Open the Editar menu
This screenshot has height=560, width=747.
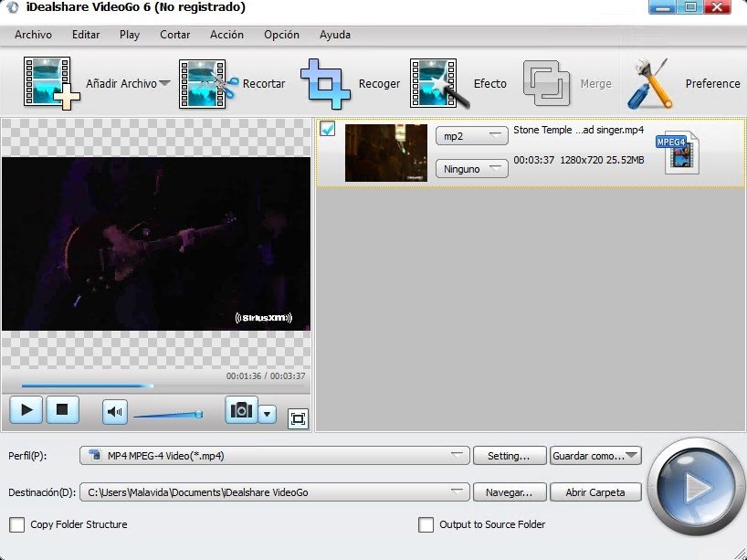(x=86, y=35)
